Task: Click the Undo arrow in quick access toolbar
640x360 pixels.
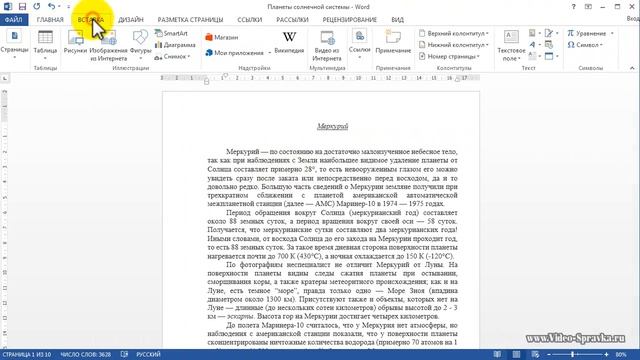Action: pyautogui.click(x=51, y=7)
